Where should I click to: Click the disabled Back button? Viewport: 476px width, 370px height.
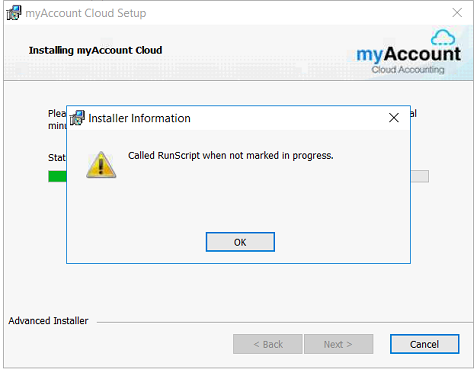pyautogui.click(x=268, y=344)
